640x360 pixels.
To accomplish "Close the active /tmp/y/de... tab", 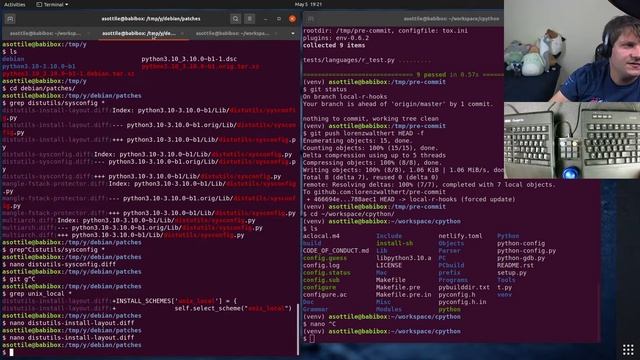I will pyautogui.click(x=182, y=33).
